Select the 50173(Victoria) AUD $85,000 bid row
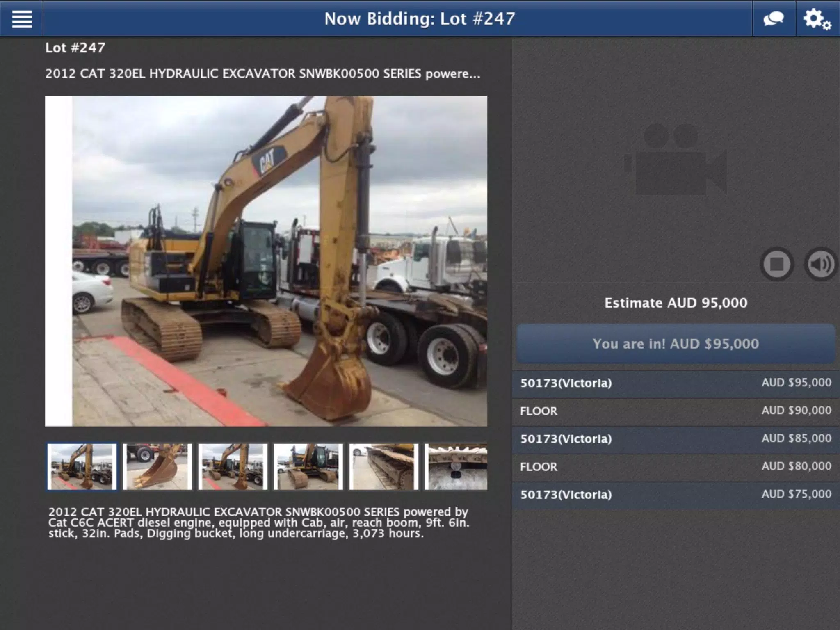This screenshot has width=840, height=630. [676, 439]
